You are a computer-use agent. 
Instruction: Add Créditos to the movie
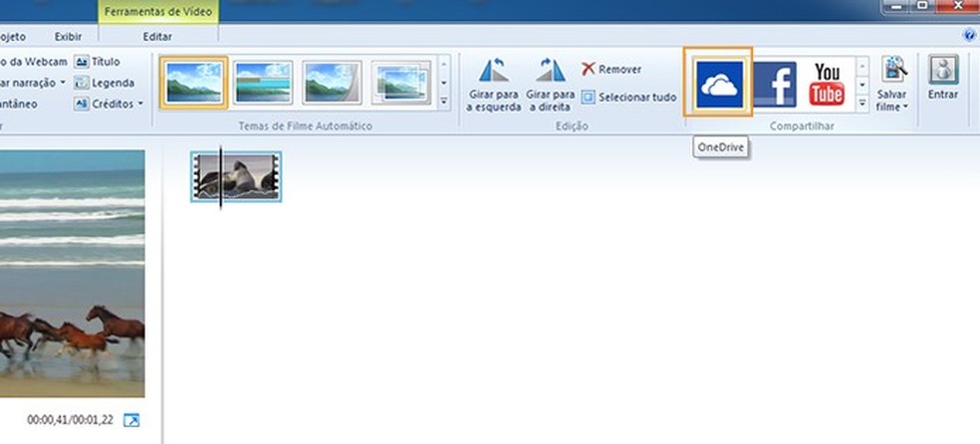pos(104,104)
